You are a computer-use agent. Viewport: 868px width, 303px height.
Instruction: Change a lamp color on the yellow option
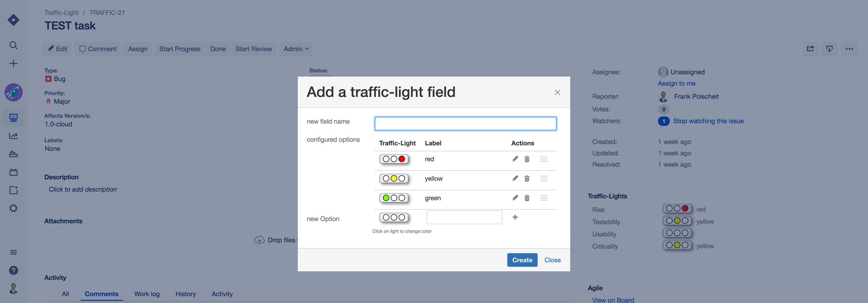(x=394, y=178)
